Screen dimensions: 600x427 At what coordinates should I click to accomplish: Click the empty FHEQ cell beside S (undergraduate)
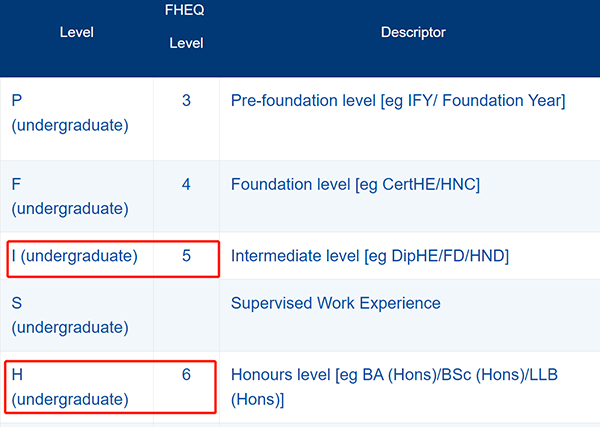(186, 315)
